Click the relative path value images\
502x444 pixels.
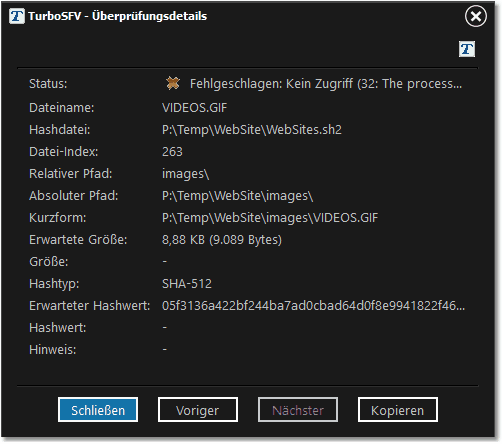[185, 174]
